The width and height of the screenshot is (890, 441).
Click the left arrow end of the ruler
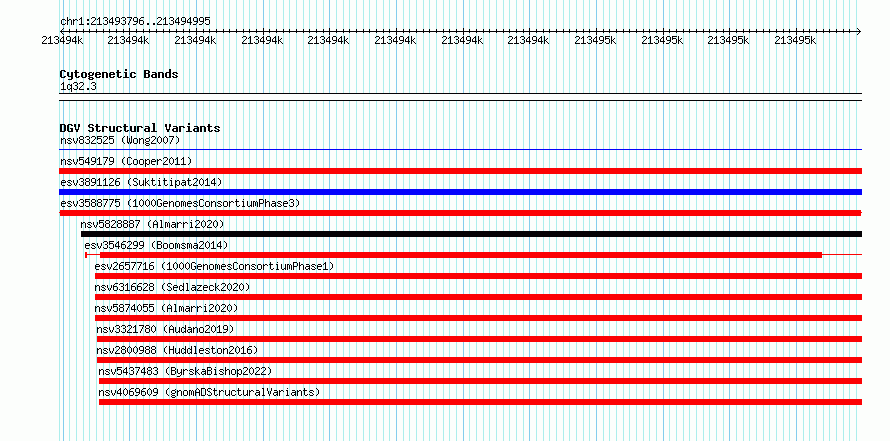[x=62, y=31]
